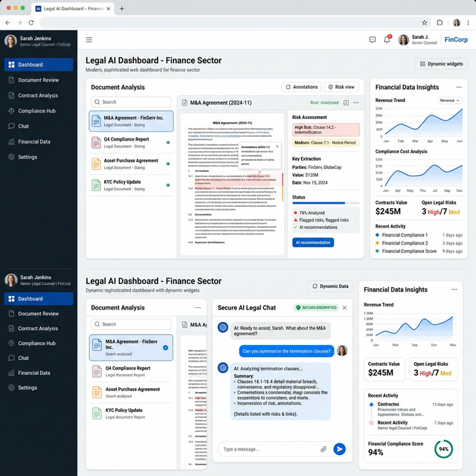Select the Legal AI Dashboard browser tab
476x476 pixels.
coord(73,8)
